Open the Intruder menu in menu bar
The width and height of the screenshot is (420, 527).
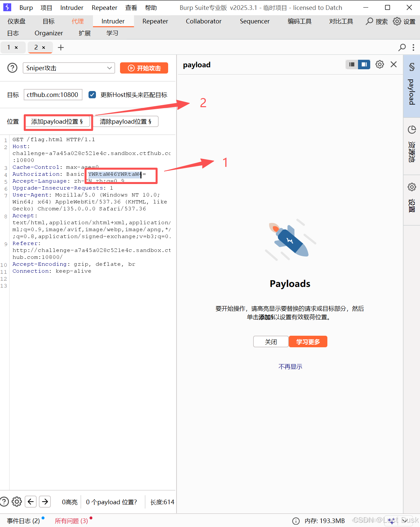click(72, 8)
